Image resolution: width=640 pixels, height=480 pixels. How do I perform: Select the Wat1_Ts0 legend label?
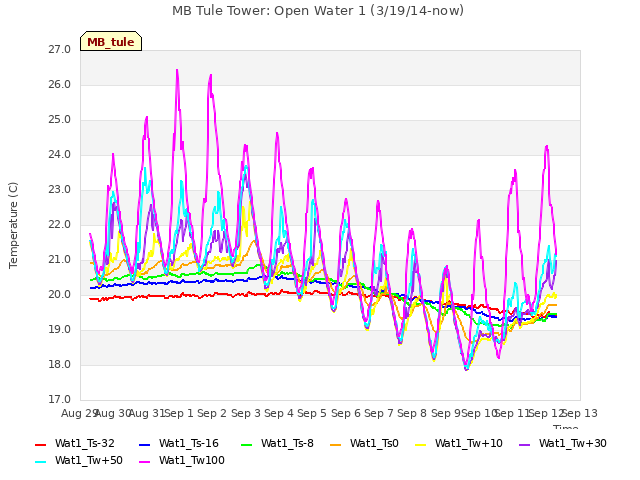tap(374, 443)
